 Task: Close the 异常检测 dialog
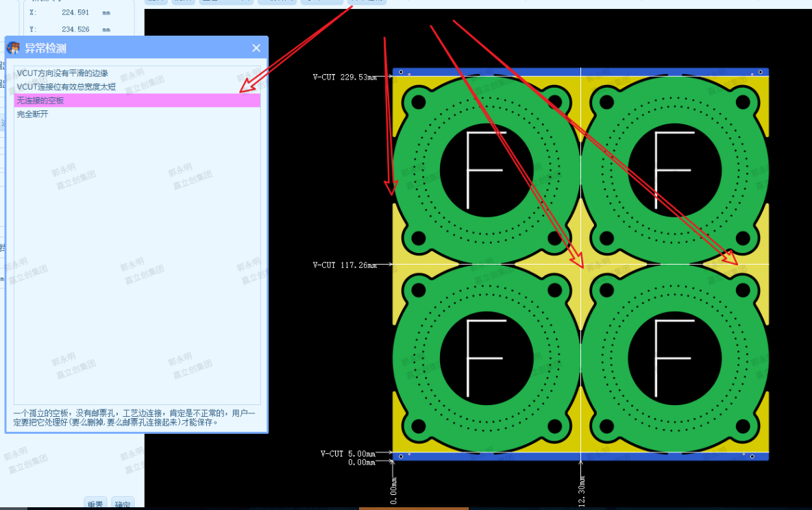(256, 48)
